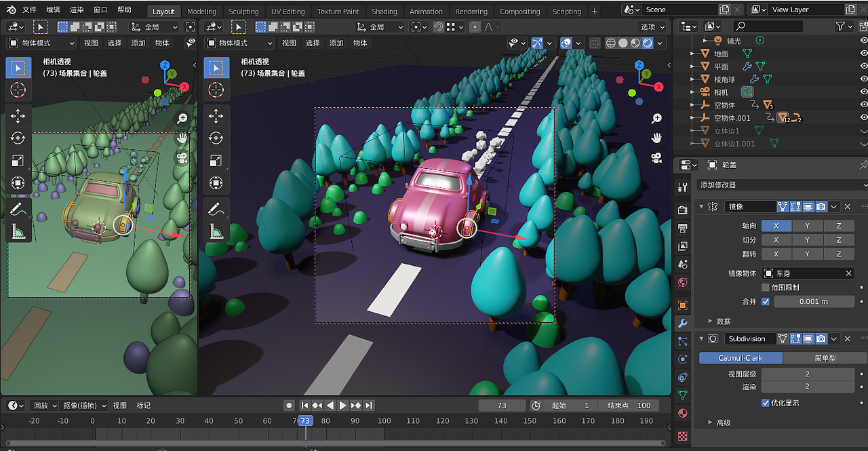Open 全局 orientation dropdown in main viewport

(380, 27)
